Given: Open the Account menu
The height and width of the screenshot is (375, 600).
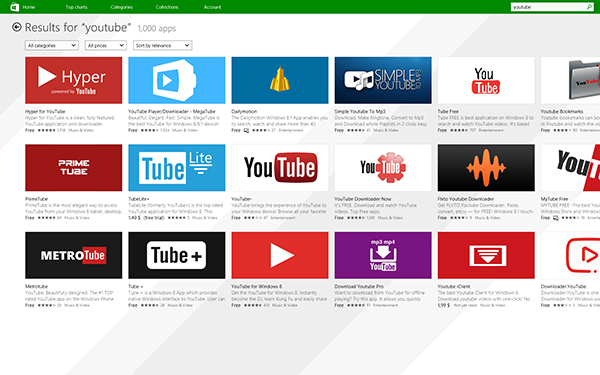Looking at the screenshot, I should tap(212, 7).
